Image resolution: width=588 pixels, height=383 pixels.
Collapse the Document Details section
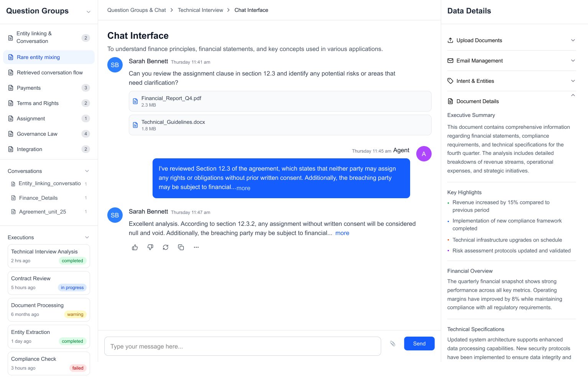[x=573, y=95]
